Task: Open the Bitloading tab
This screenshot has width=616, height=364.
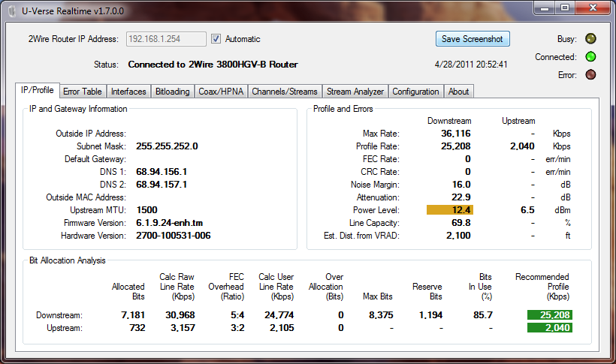Action: point(173,92)
